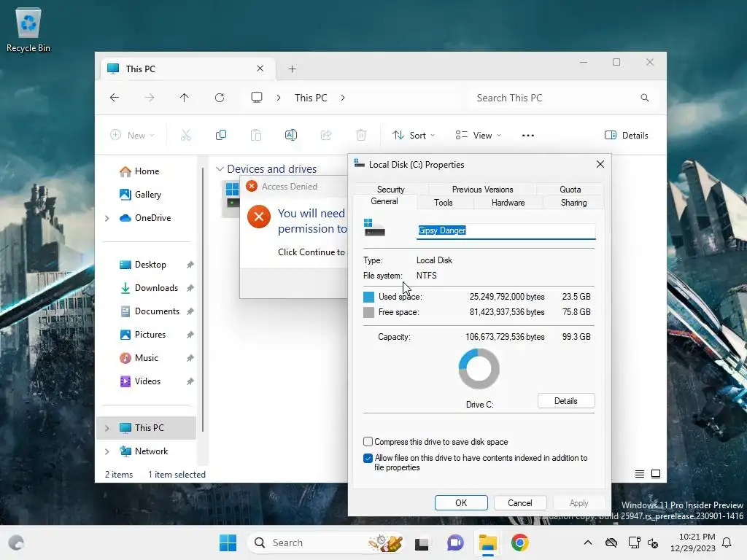747x560 pixels.
Task: Toggle the Details pane button
Action: pyautogui.click(x=627, y=135)
